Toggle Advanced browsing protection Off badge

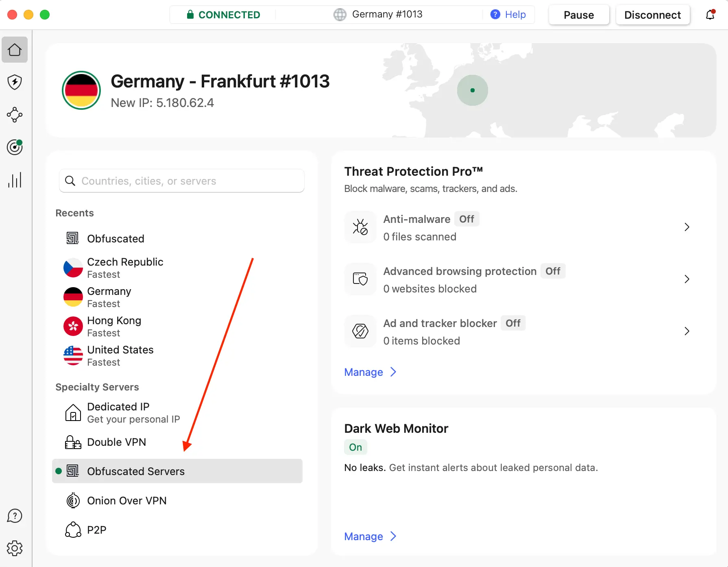(x=553, y=271)
